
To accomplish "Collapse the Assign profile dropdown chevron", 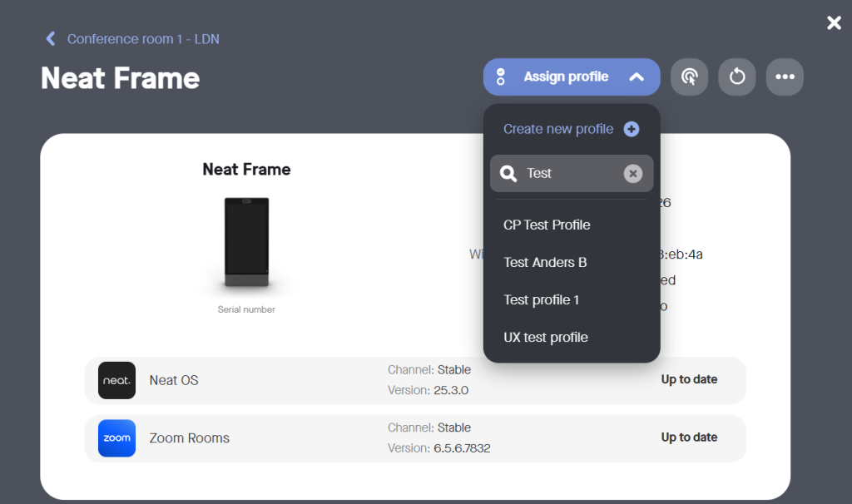I will point(637,77).
